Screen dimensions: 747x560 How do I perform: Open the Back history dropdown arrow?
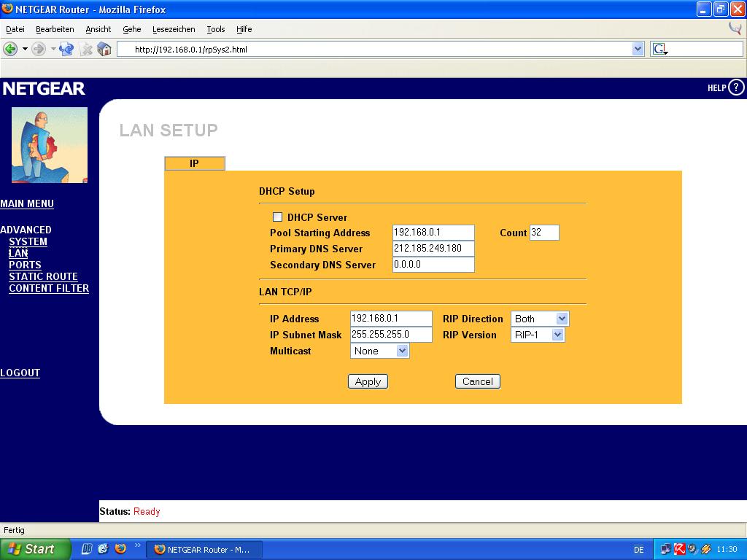coord(25,49)
